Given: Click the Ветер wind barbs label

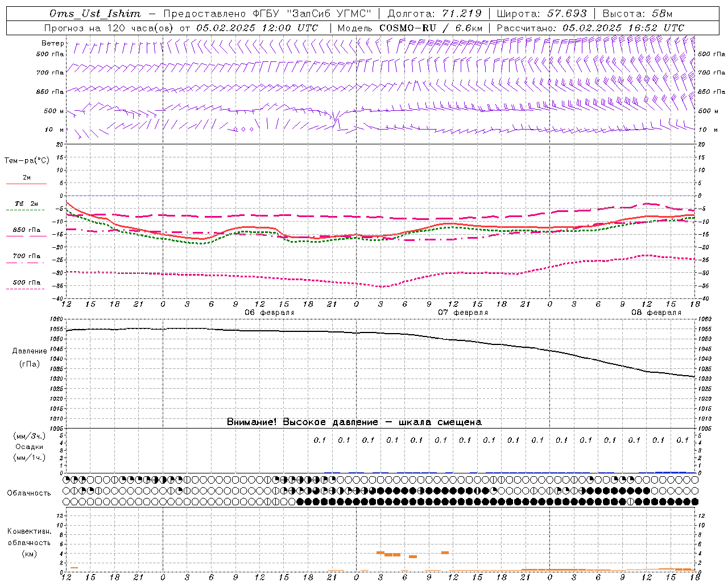Looking at the screenshot, I should click(x=52, y=43).
